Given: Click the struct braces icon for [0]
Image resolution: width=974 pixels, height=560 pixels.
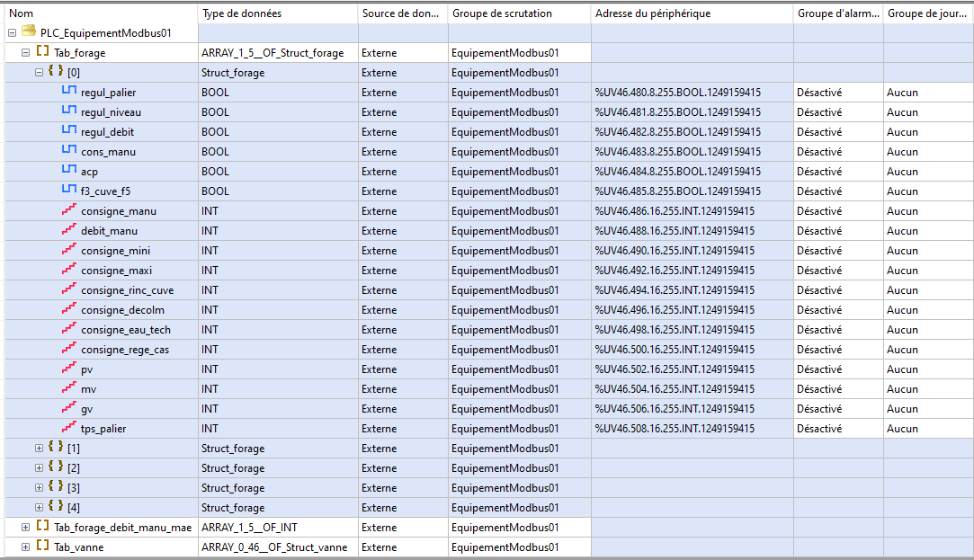Looking at the screenshot, I should pos(56,72).
